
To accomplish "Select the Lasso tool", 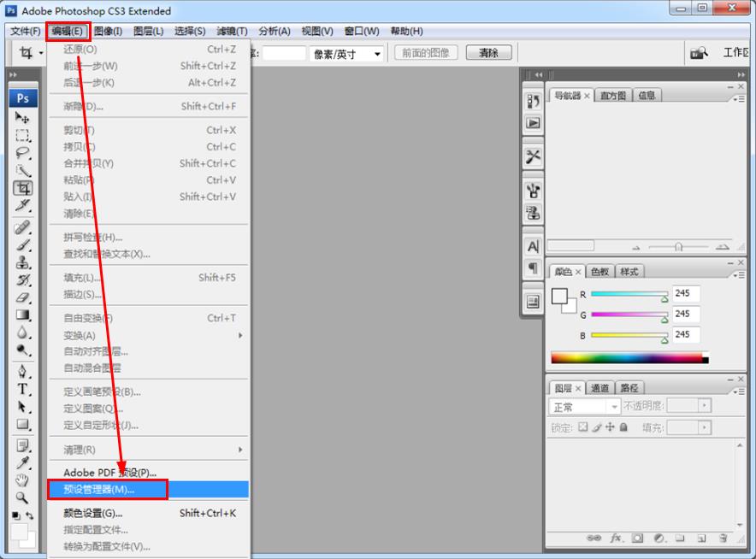I will [x=23, y=153].
